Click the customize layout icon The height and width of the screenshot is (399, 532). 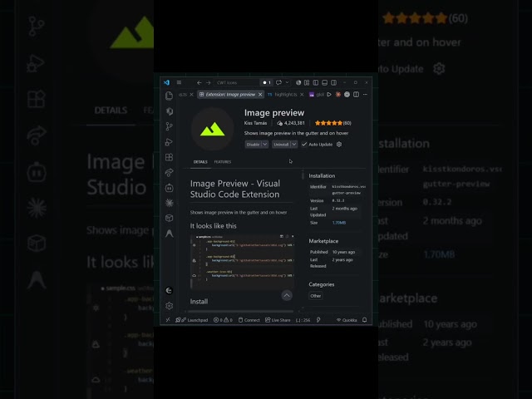click(x=307, y=82)
